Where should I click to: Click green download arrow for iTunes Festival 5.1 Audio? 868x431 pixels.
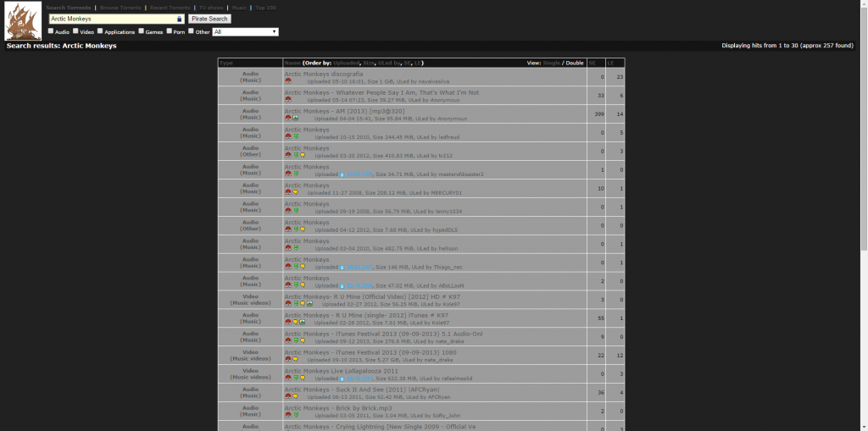(x=296, y=340)
